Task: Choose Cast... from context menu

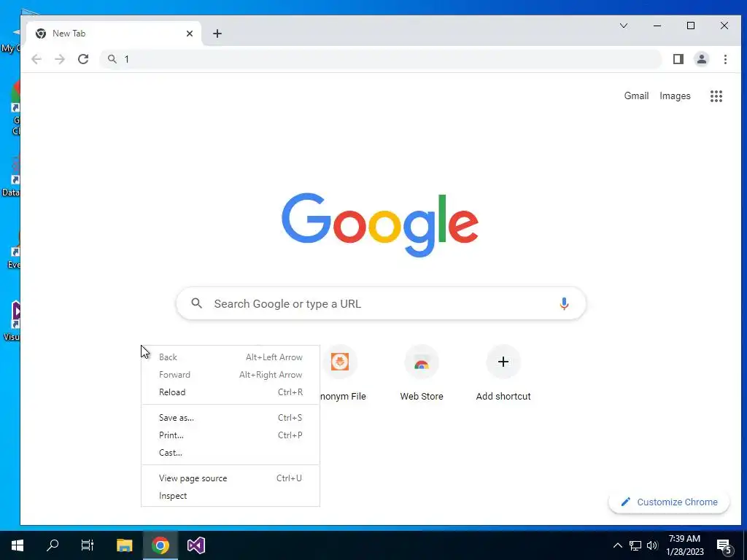Action: 231,453
